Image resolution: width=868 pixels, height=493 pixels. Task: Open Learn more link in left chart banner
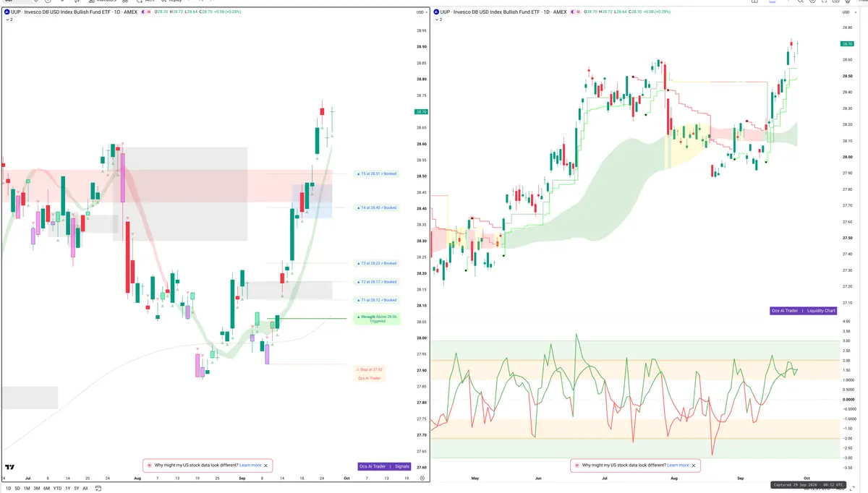point(250,466)
